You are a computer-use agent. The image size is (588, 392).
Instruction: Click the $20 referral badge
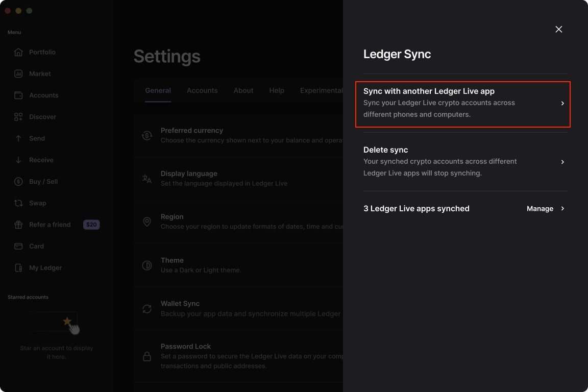point(91,225)
